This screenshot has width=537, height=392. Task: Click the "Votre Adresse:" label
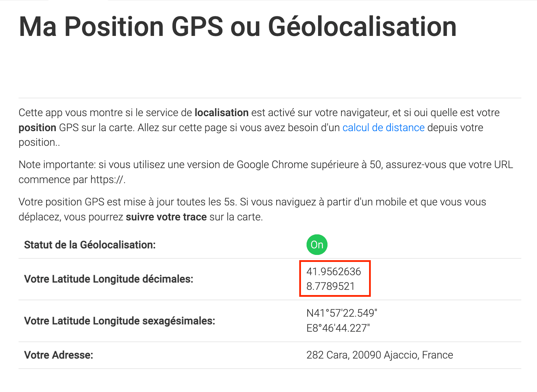[x=59, y=355]
